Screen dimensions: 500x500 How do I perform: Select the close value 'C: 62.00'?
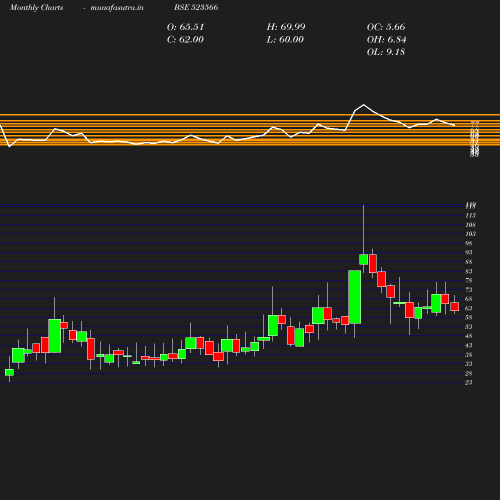tap(185, 40)
